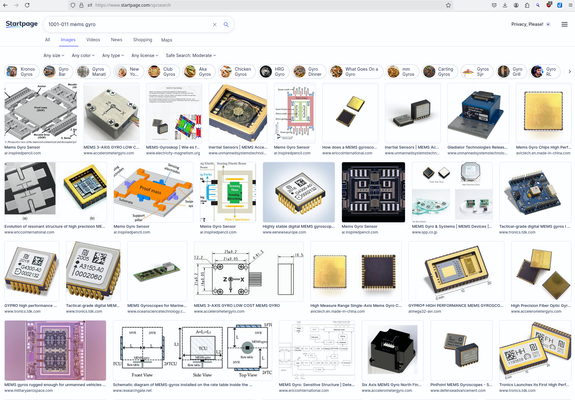Switch to the All tab

pos(47,40)
